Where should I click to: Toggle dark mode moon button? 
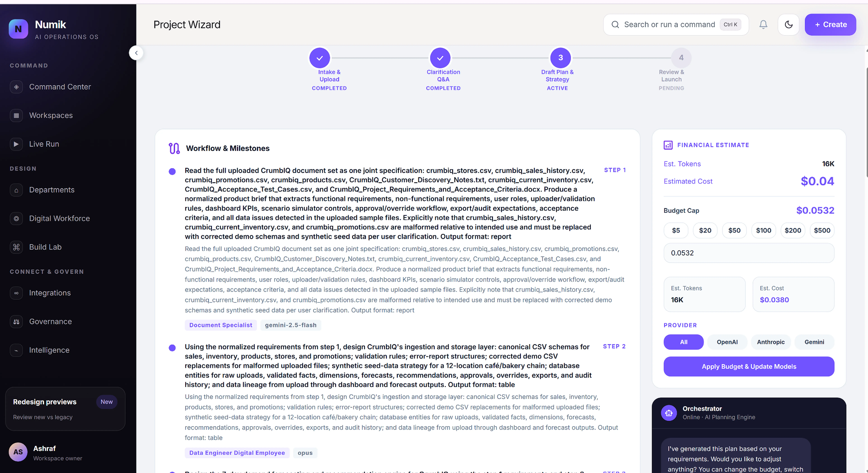point(788,25)
